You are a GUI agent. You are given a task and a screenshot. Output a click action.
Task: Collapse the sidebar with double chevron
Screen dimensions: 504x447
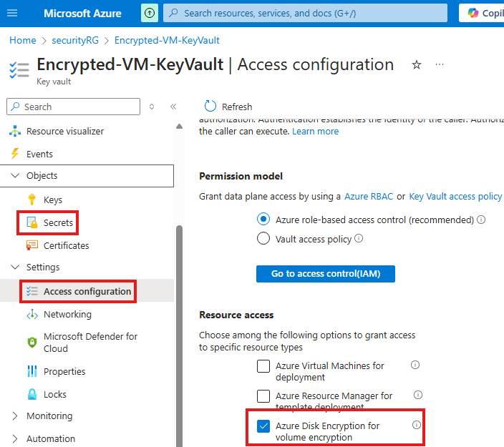coord(173,107)
